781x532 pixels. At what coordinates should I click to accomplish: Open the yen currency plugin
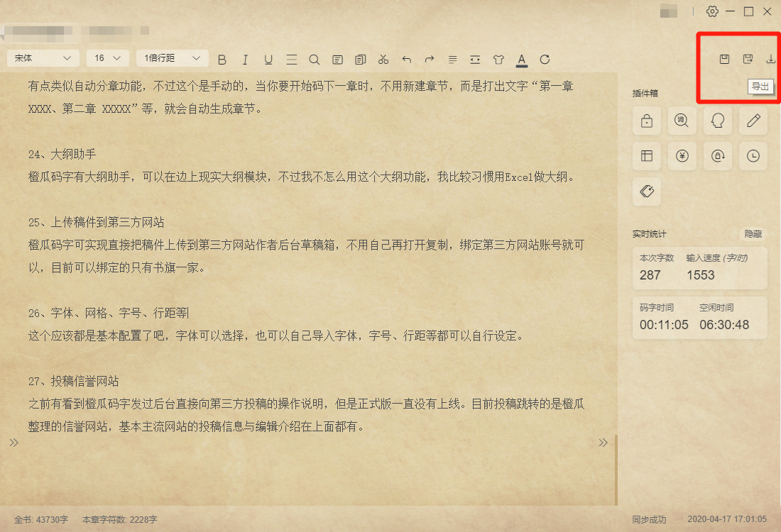coord(682,156)
